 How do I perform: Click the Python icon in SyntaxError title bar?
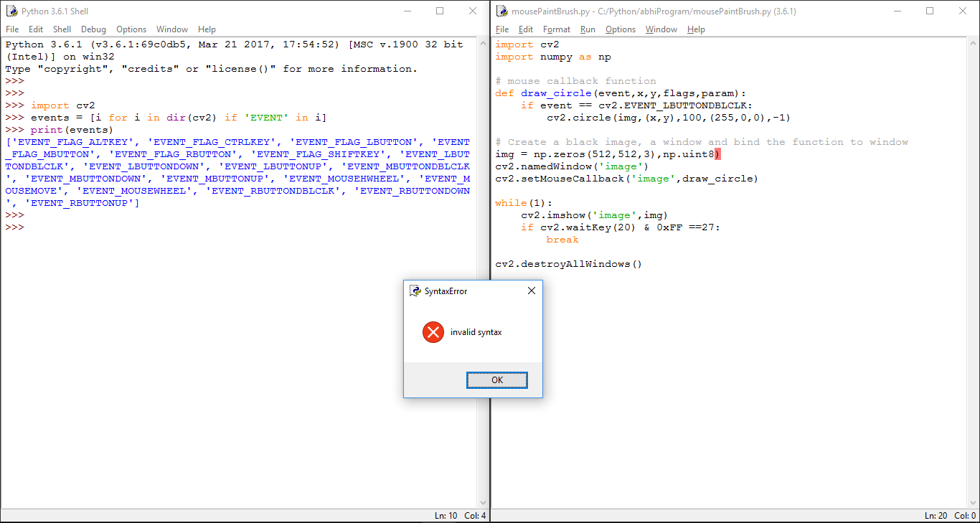pos(415,291)
